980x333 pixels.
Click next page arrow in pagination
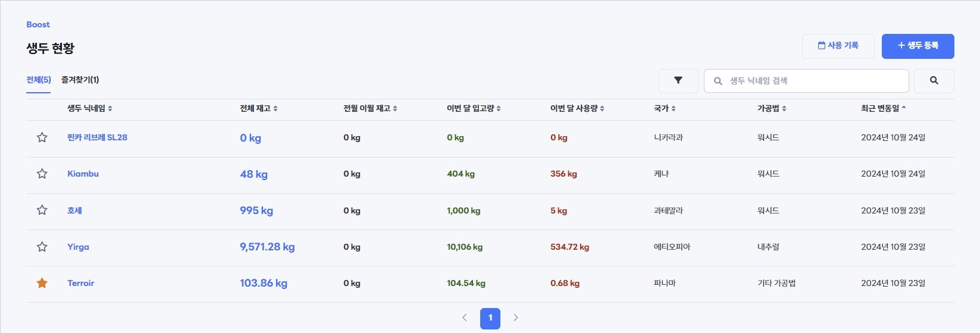[x=516, y=318]
